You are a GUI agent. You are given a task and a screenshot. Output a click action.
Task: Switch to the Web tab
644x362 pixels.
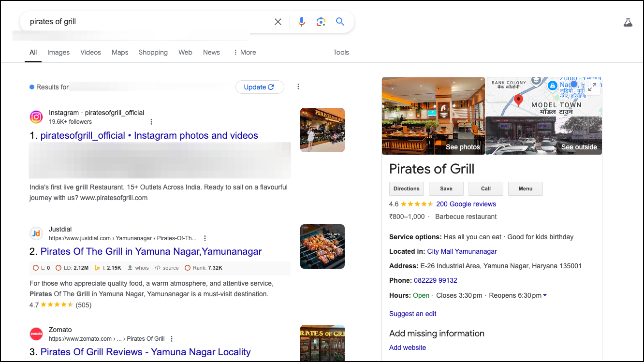185,52
